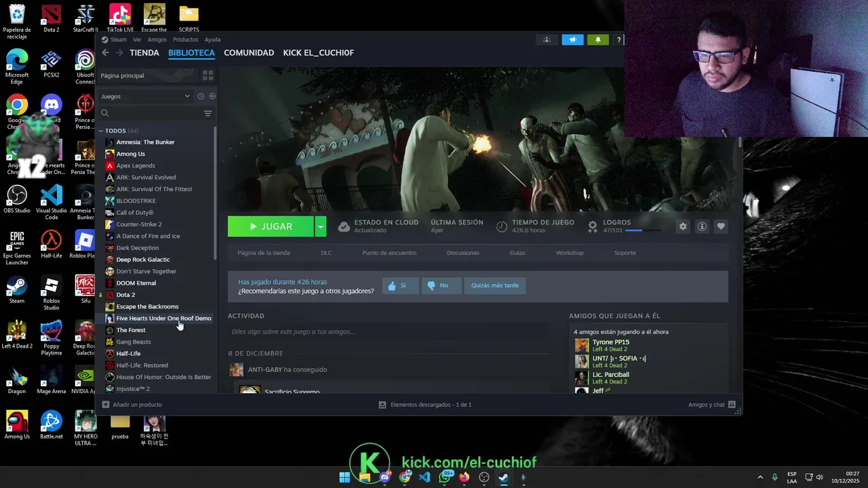Collapse the TODOS game list section

coord(101,131)
